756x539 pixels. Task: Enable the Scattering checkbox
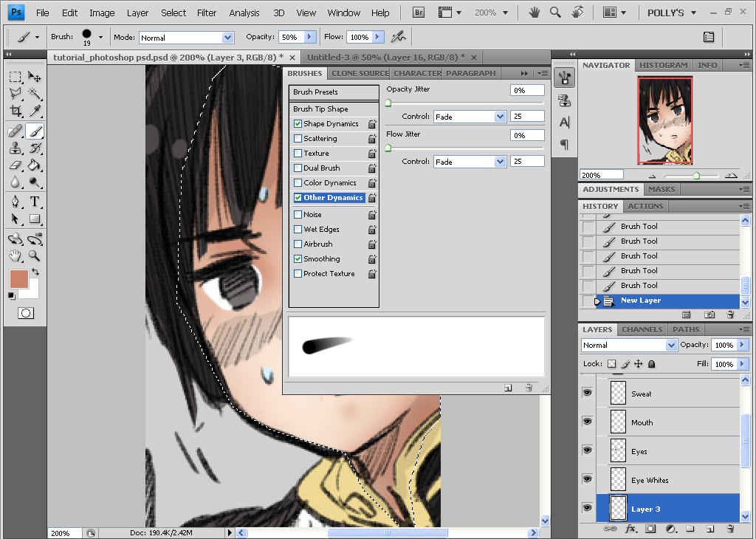[x=298, y=139]
